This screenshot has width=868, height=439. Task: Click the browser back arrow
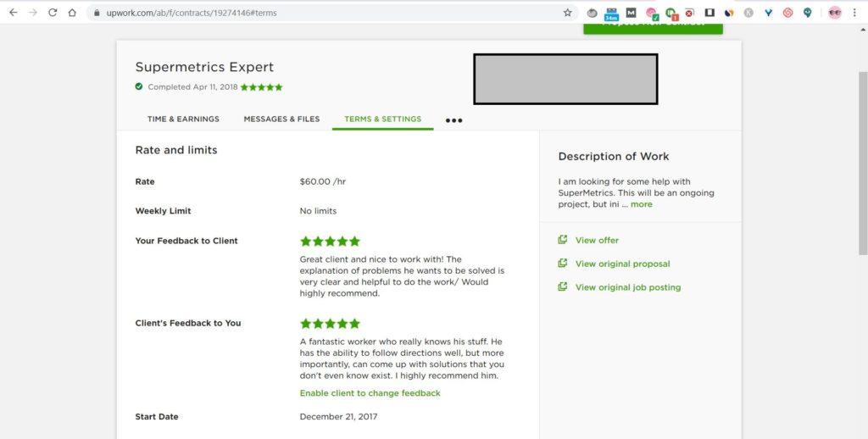13,13
